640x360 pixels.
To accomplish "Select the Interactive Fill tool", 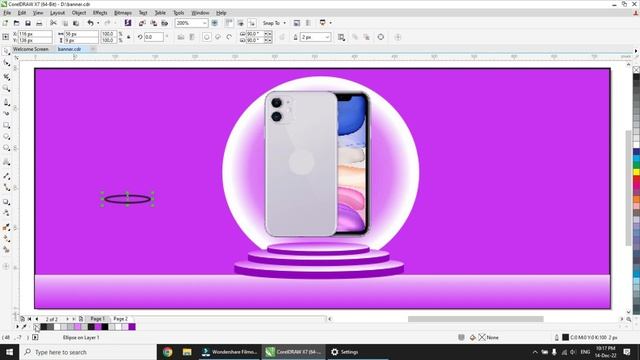I will 6,239.
